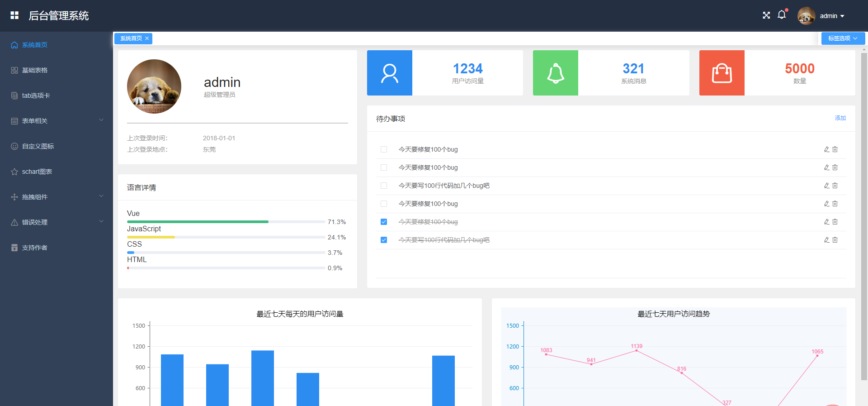Click the 24.1% JavaScript percentage

point(337,237)
